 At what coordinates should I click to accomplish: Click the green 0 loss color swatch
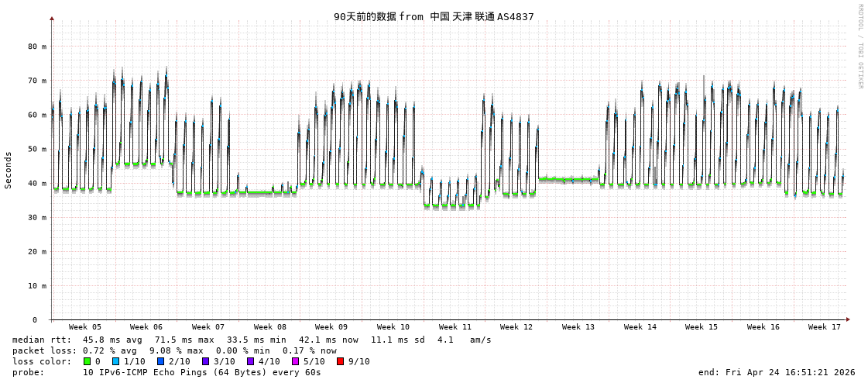(87, 361)
